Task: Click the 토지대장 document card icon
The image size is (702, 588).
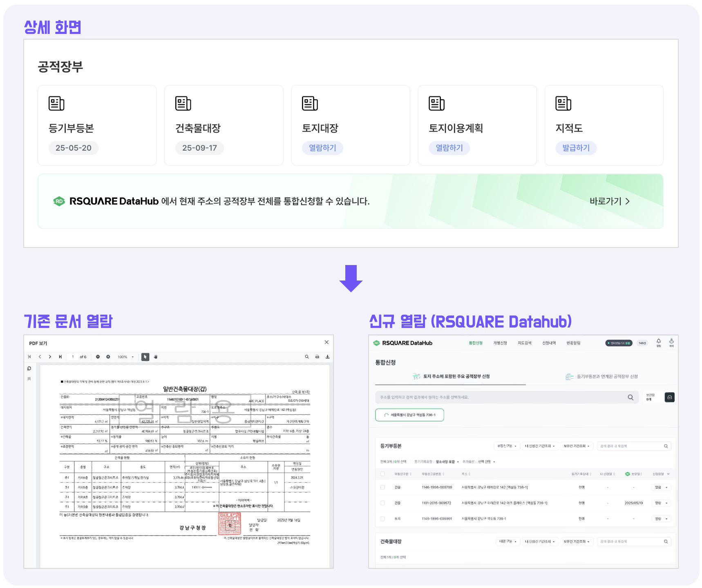Action: click(x=310, y=103)
